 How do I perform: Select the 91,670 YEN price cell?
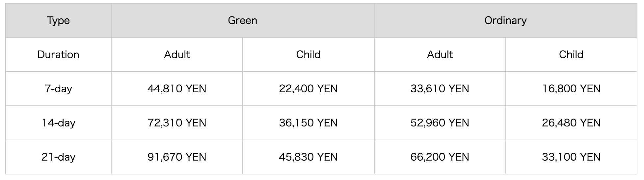click(x=177, y=157)
